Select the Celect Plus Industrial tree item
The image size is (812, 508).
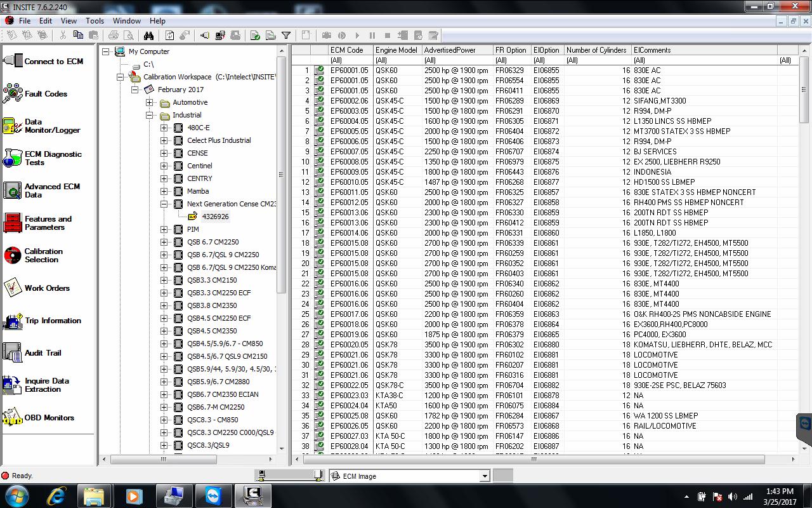click(219, 140)
